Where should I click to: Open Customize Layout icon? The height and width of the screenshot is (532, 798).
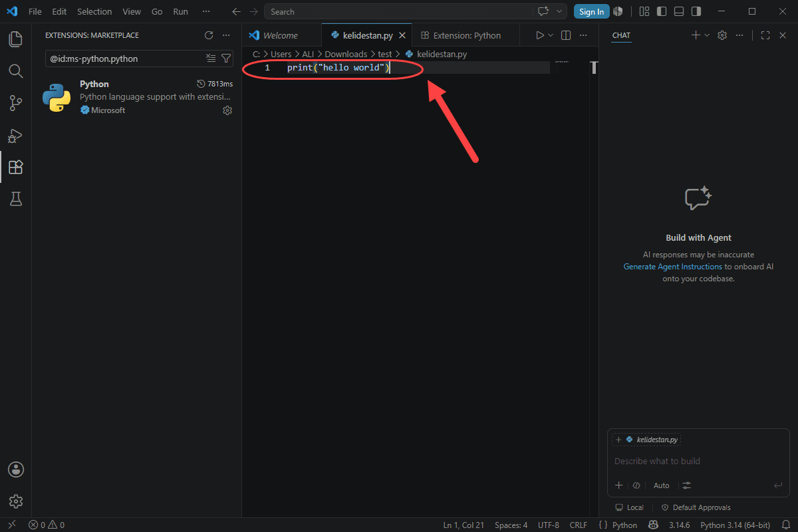coord(644,11)
